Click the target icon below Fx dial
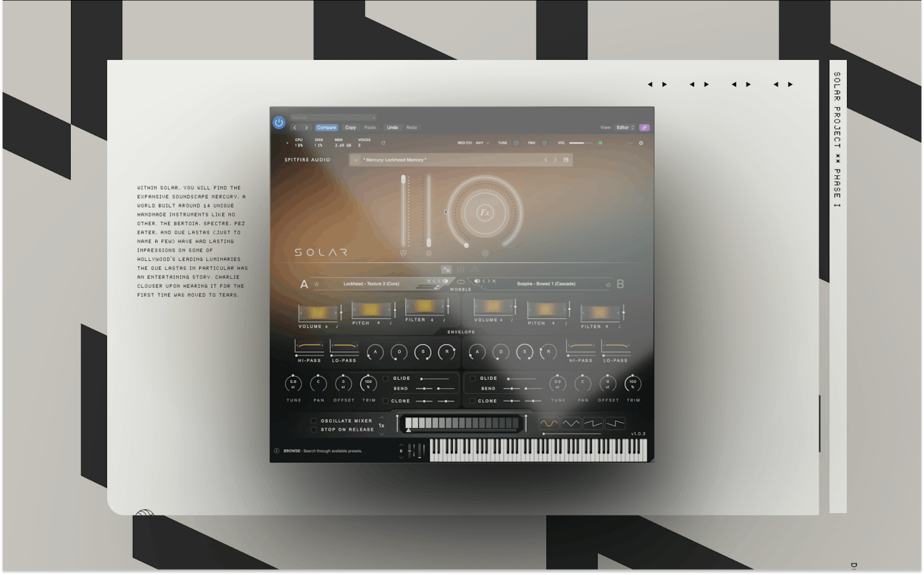The width and height of the screenshot is (924, 575). pos(485,253)
